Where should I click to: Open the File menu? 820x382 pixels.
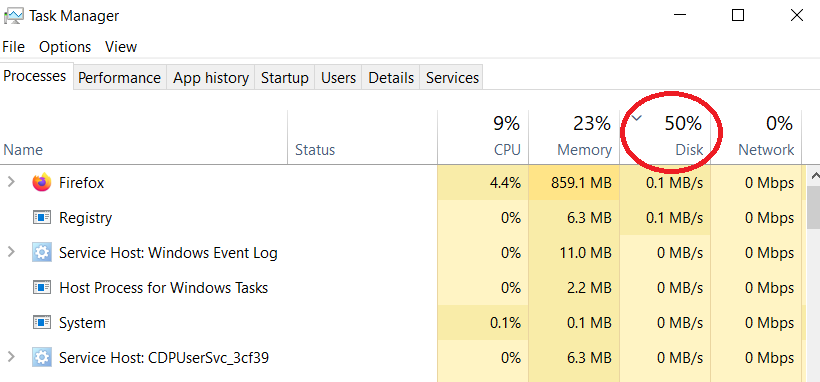click(x=14, y=47)
